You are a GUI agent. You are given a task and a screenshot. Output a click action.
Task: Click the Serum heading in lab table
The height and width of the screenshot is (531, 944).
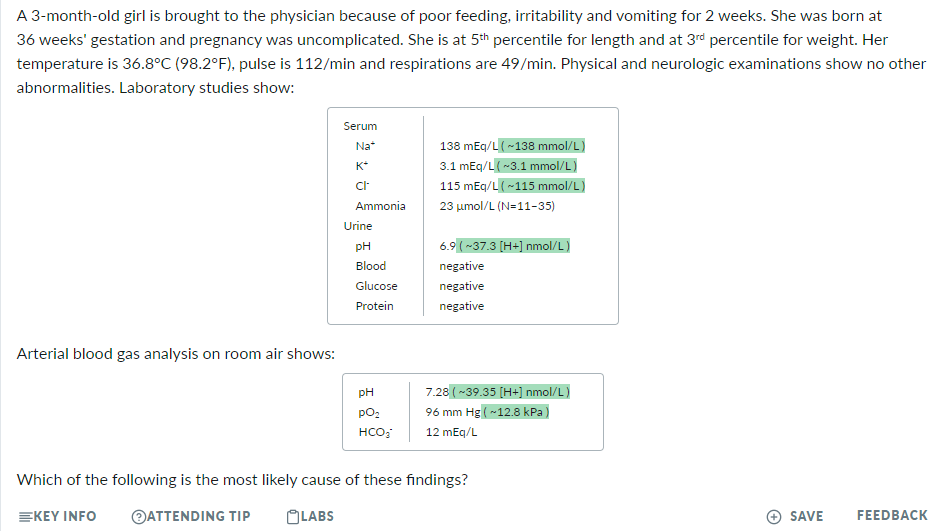(x=360, y=126)
